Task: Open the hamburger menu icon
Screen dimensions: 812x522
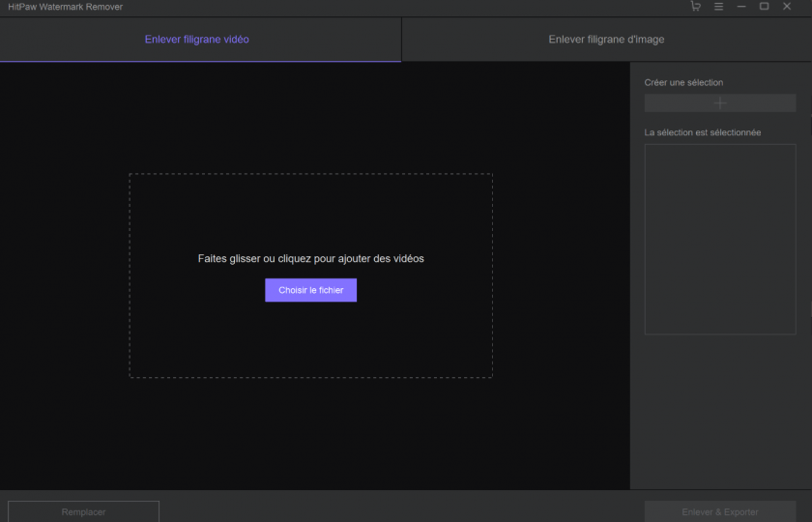Action: pyautogui.click(x=719, y=7)
